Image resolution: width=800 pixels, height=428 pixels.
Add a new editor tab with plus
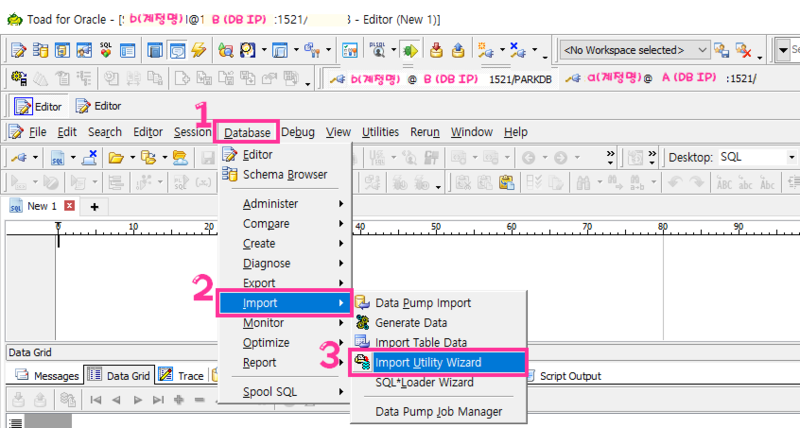click(x=94, y=207)
